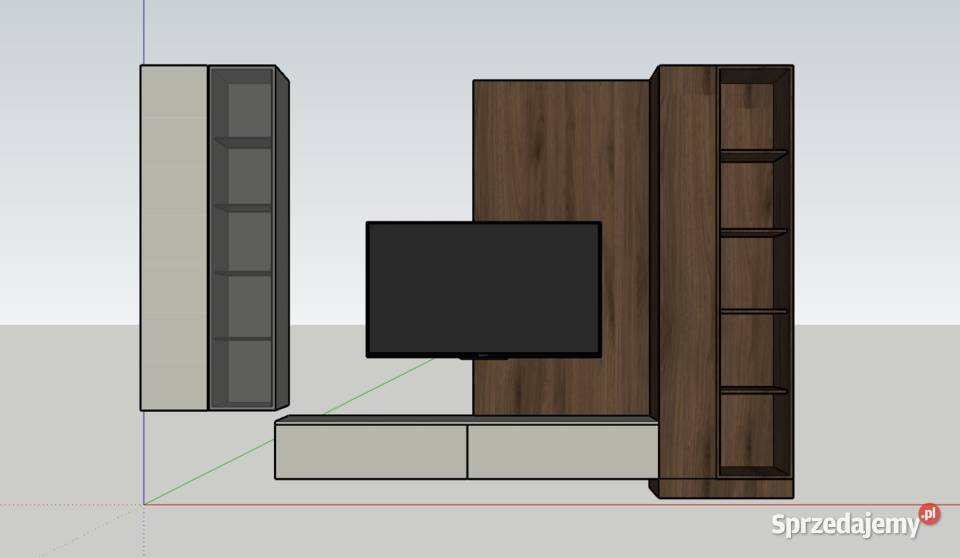Click the red .pl badge in watermark
Viewport: 960px width, 558px height.
pos(929,514)
